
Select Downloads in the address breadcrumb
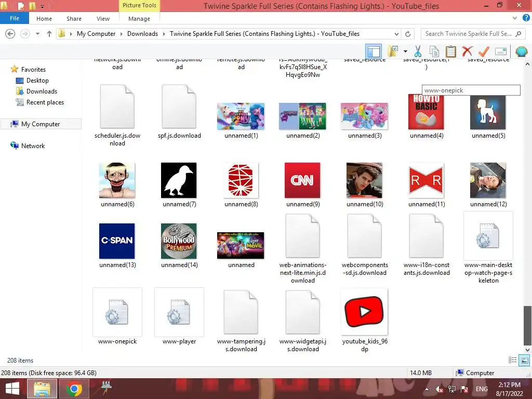pos(142,34)
